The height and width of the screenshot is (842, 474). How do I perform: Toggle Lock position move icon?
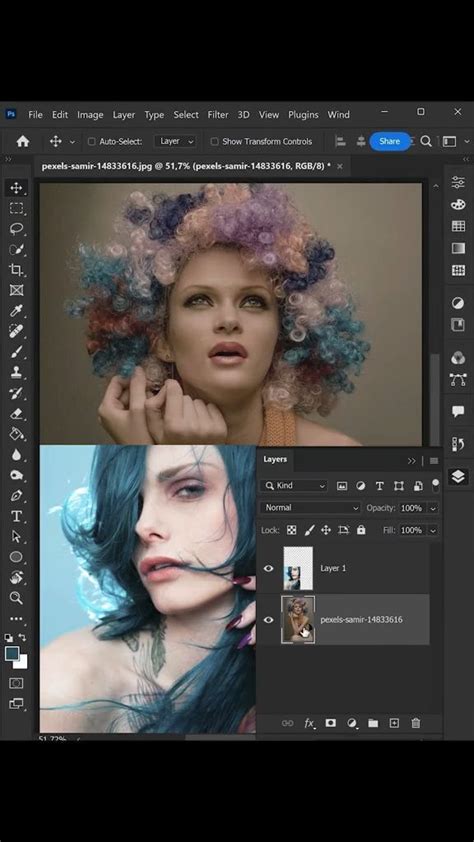(326, 530)
